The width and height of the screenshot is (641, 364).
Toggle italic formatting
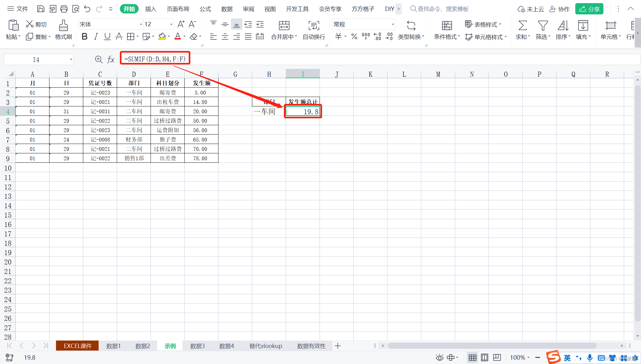pyautogui.click(x=96, y=37)
